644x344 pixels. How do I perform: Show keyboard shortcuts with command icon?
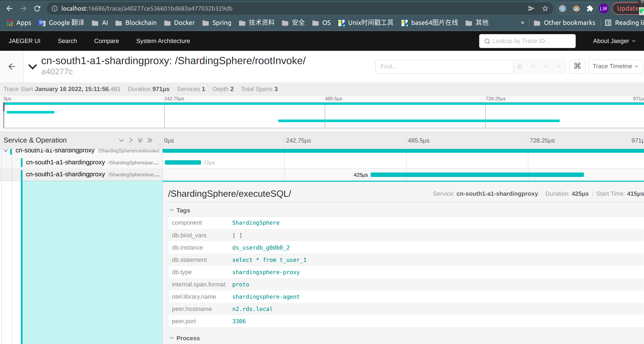[x=577, y=66]
